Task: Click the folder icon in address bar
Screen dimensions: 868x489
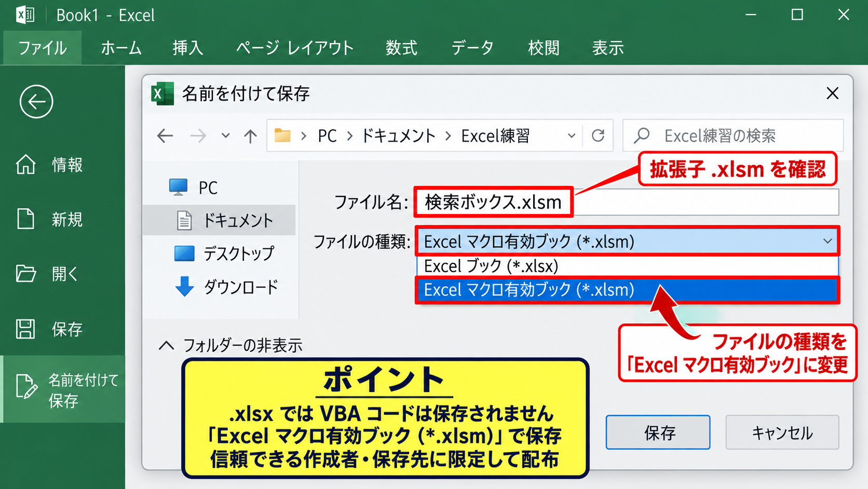Action: click(x=282, y=136)
